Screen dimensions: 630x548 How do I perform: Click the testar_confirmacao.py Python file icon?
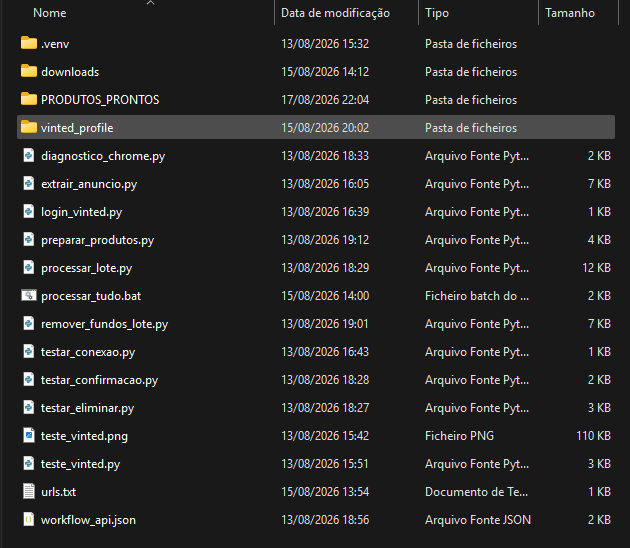[x=29, y=380]
